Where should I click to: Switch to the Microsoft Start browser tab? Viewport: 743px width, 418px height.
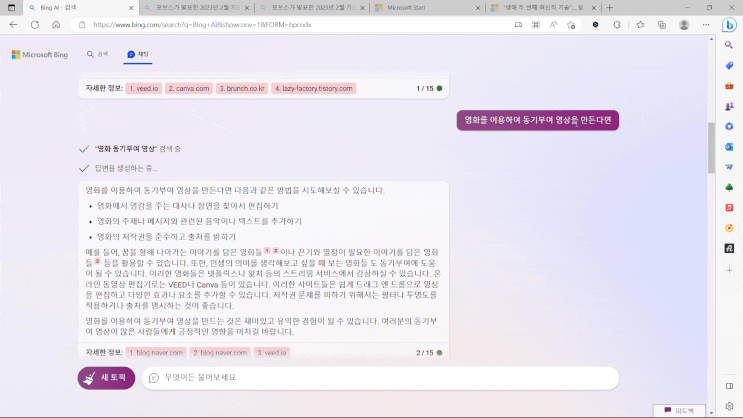[428, 8]
